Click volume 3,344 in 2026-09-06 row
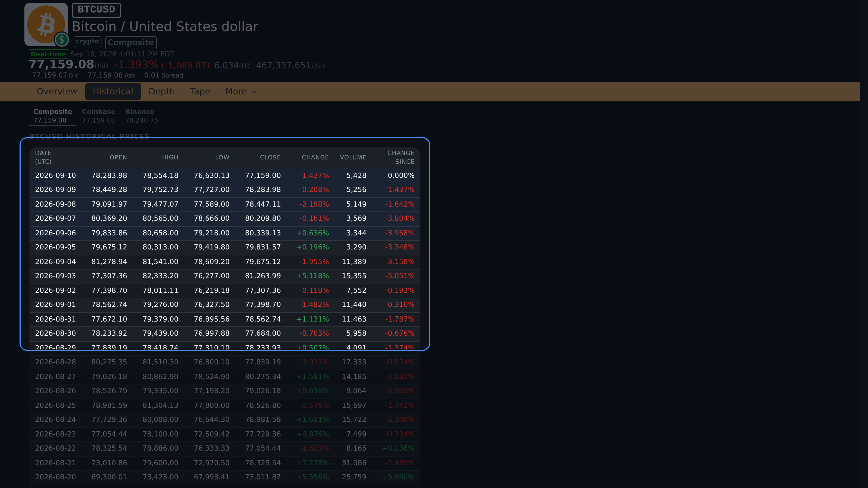The width and height of the screenshot is (868, 488). point(356,233)
